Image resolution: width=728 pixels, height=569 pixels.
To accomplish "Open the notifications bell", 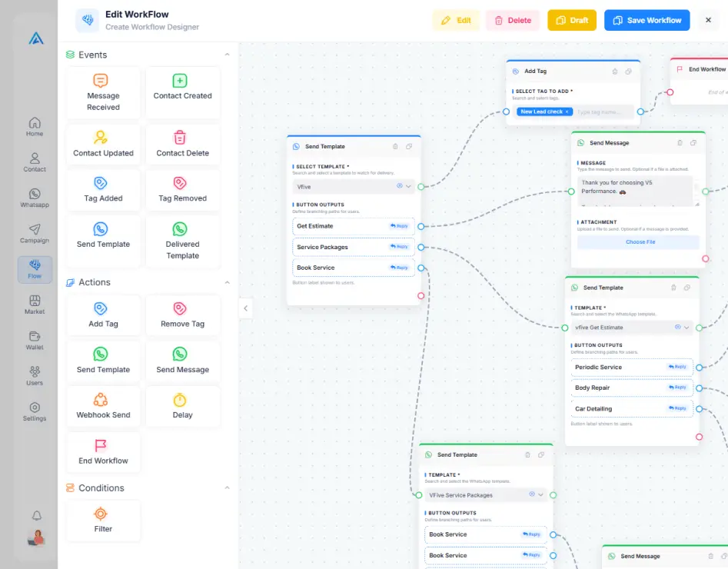I will tap(37, 516).
